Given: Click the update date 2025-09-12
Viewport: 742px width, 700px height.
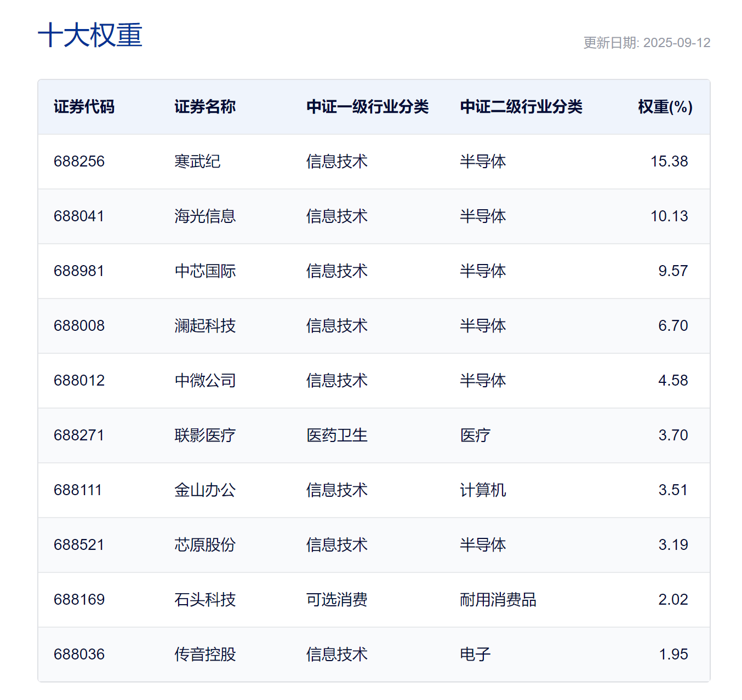Looking at the screenshot, I should tap(677, 43).
